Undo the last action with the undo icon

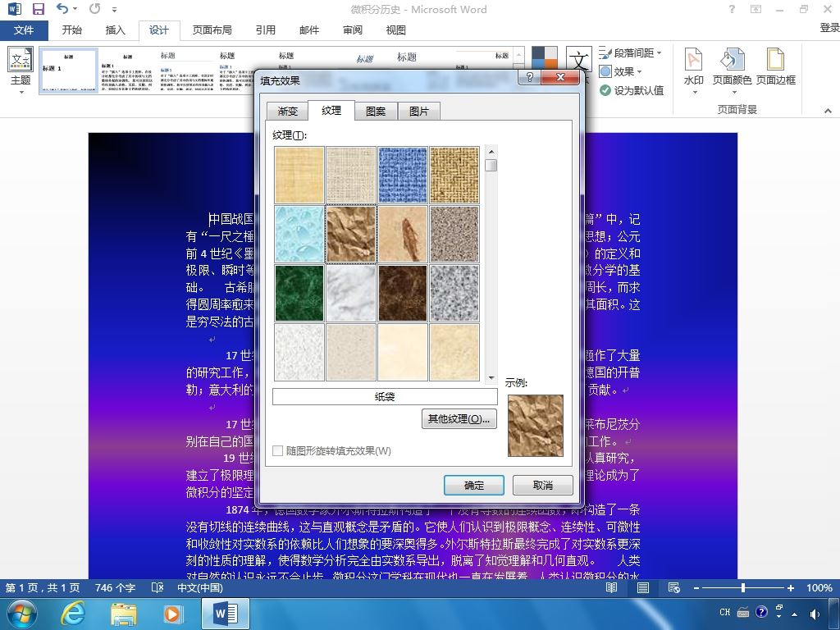tap(62, 8)
